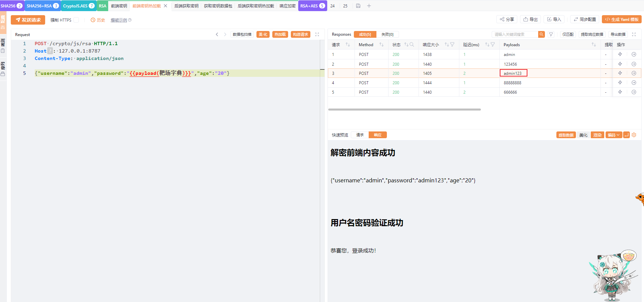This screenshot has width=644, height=302.
Task: Open the response filter funnel icon
Action: pos(551,34)
